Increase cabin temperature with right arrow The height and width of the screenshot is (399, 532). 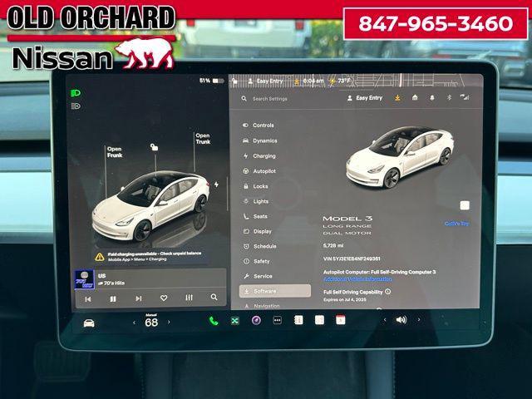coord(169,322)
